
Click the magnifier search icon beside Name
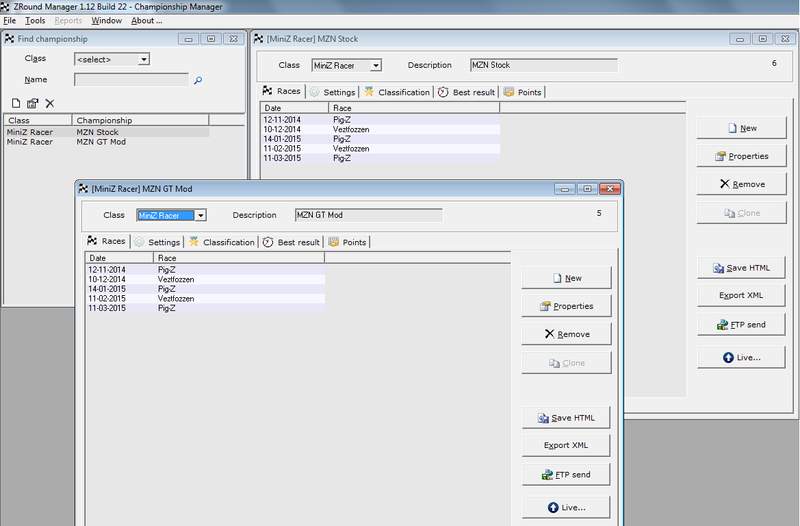click(x=198, y=80)
